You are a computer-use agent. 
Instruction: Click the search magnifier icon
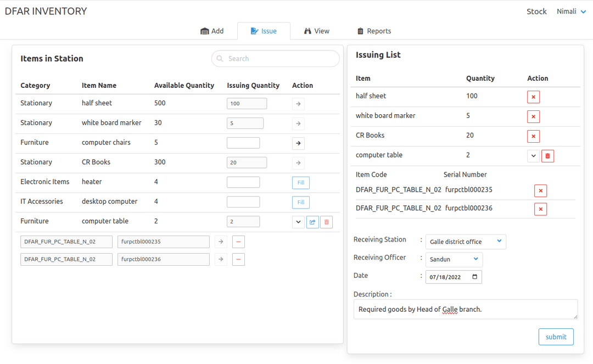pyautogui.click(x=220, y=58)
